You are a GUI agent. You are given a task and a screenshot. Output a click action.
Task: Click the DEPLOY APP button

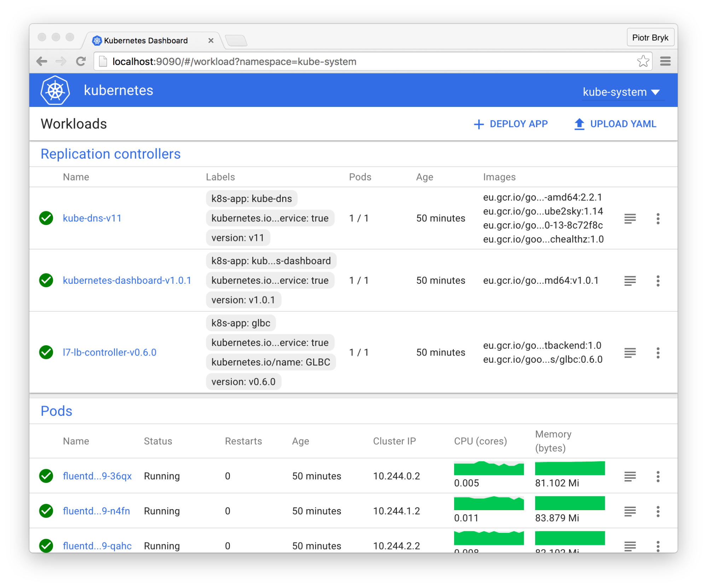510,124
